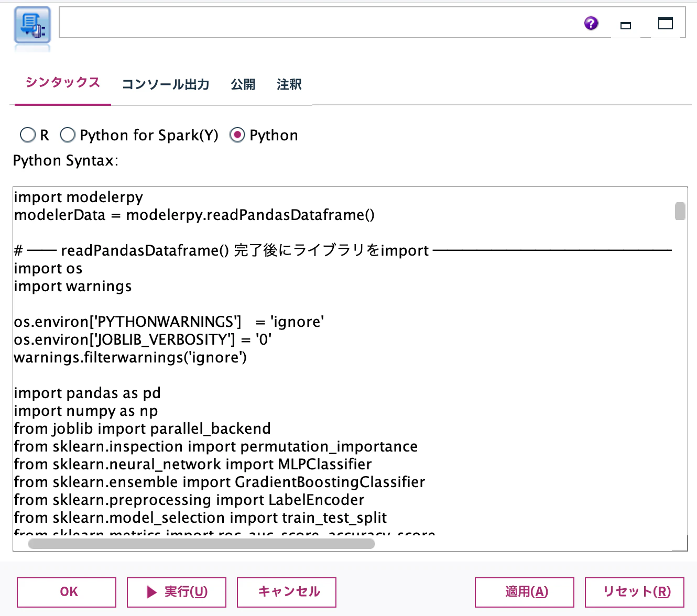Viewport: 697px width, 616px height.
Task: Click the line 'import warnings'
Action: (x=73, y=286)
